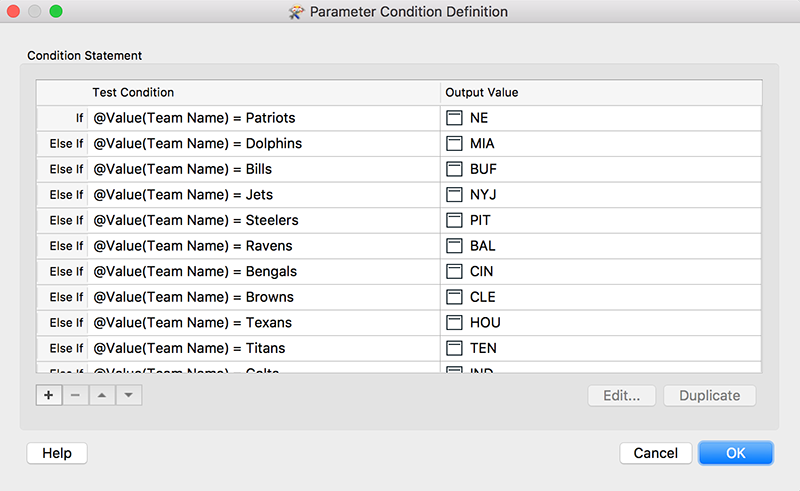Viewport: 800px width, 491px height.
Task: Click the NE output value text
Action: pyautogui.click(x=479, y=118)
